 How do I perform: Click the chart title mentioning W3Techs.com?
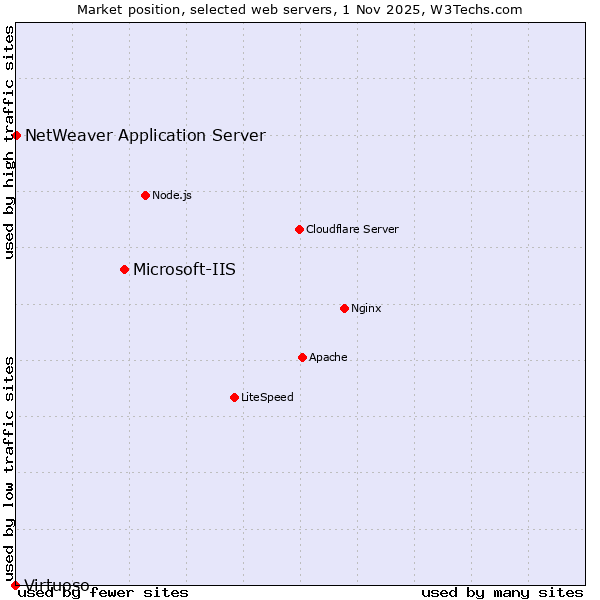click(300, 9)
